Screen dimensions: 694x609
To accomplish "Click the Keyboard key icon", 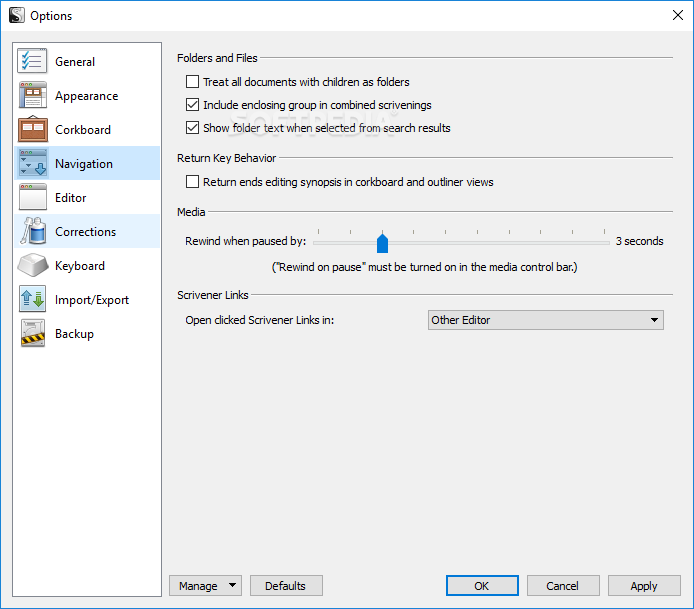I will coord(32,265).
